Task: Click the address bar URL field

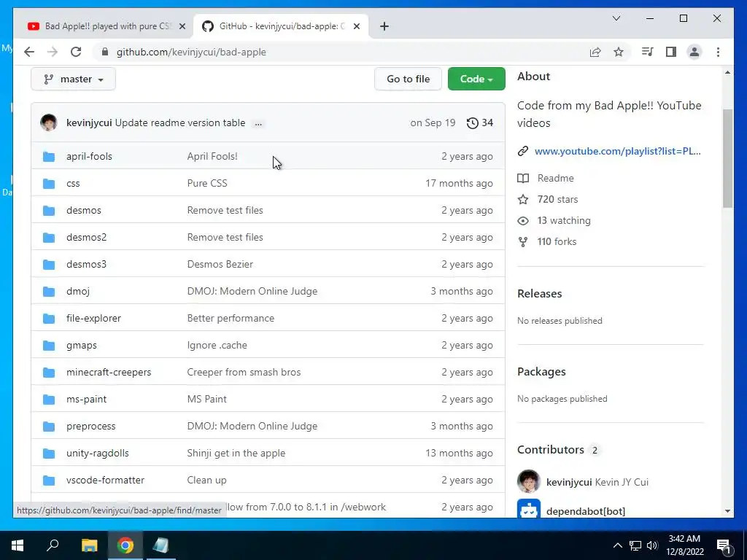Action: click(333, 52)
